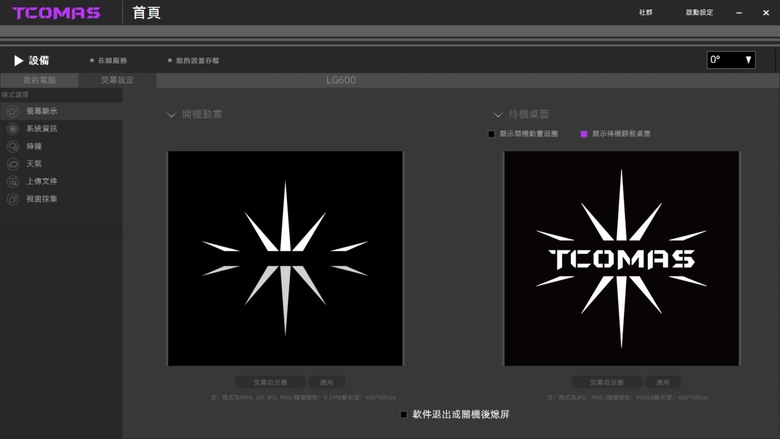The width and height of the screenshot is (780, 439).
Task: Open the 螢幕顯示 mode entry
Action: [x=61, y=111]
